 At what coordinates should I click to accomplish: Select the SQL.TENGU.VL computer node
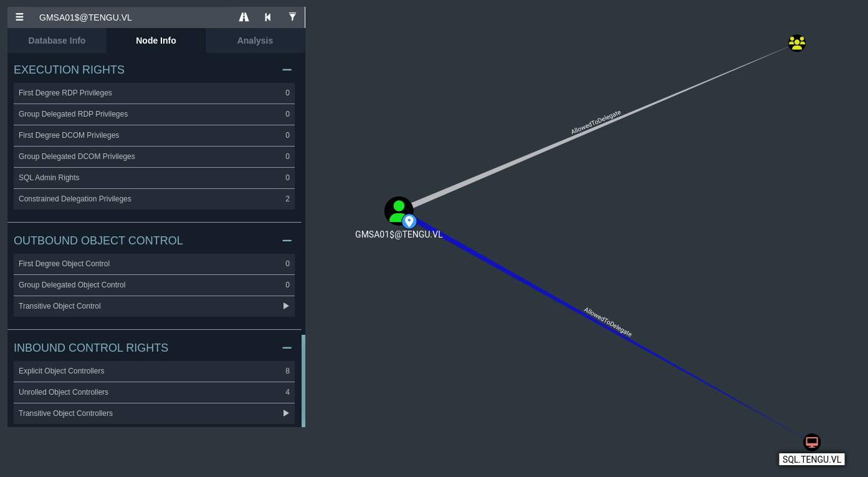click(x=811, y=442)
